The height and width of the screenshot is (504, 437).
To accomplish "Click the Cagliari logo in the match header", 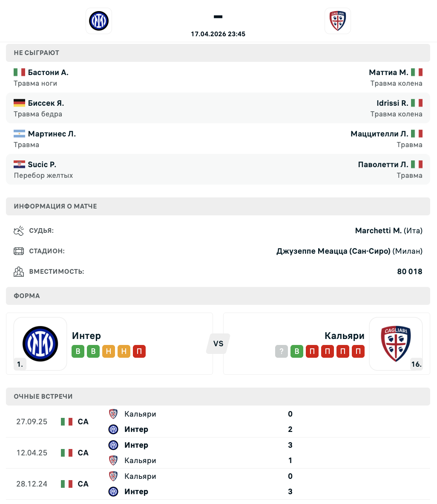I will [338, 20].
